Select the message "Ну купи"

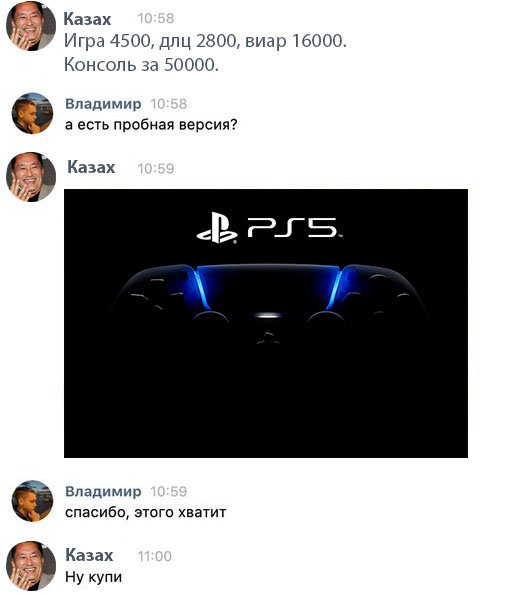[93, 577]
